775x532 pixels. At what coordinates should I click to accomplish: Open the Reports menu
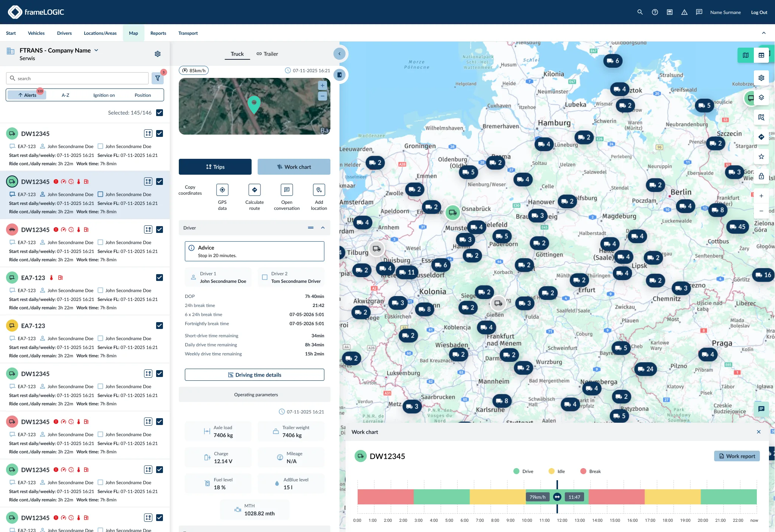158,33
